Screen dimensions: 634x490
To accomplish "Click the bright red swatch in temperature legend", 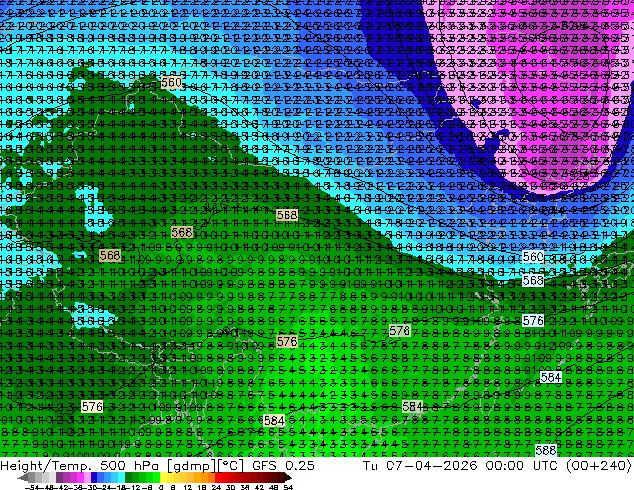I will click(x=218, y=478).
